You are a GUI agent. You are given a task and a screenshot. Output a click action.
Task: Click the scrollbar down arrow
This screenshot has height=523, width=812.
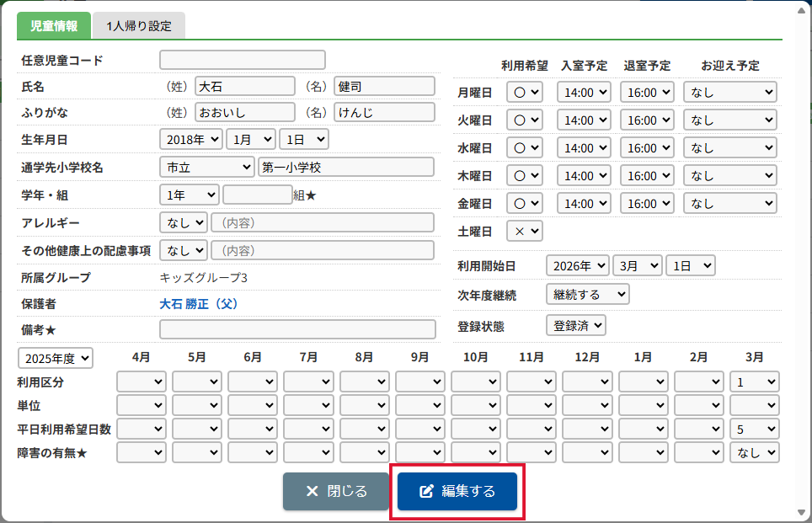802,513
